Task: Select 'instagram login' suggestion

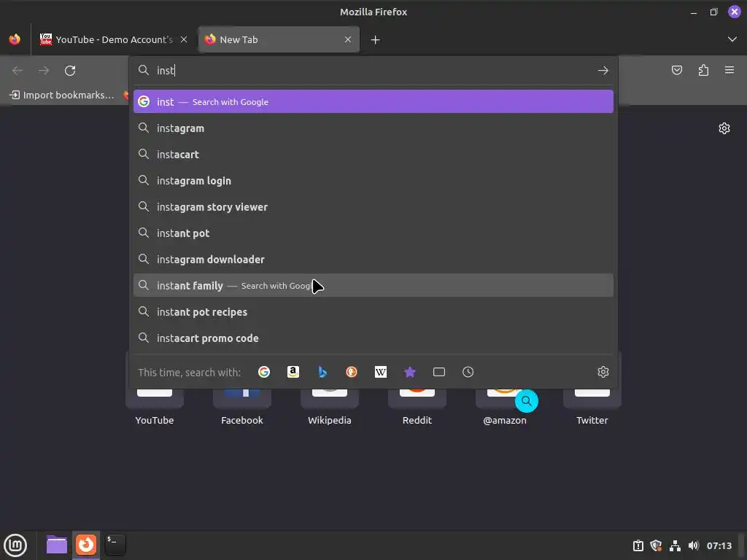Action: click(373, 181)
